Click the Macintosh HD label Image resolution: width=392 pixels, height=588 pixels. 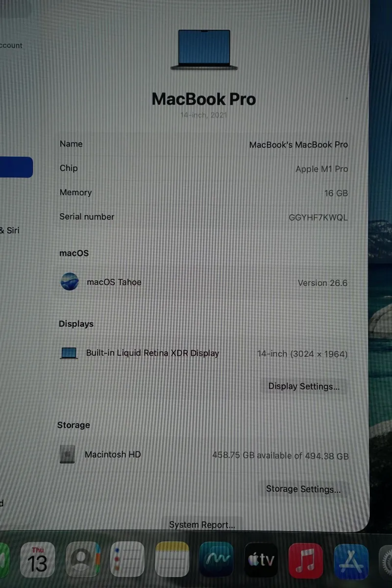click(113, 455)
